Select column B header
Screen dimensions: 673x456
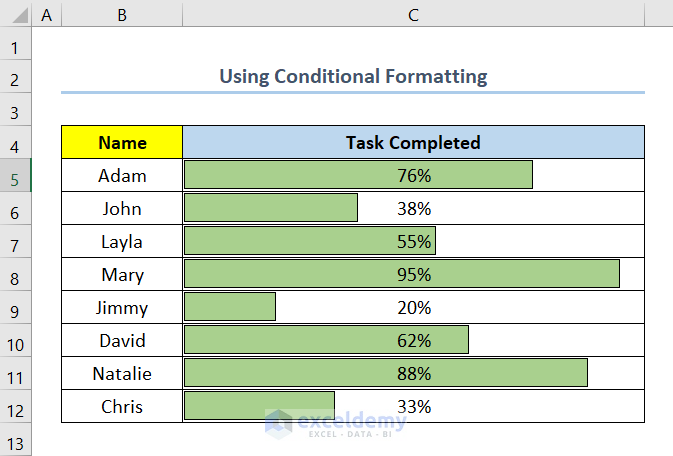[x=121, y=14]
